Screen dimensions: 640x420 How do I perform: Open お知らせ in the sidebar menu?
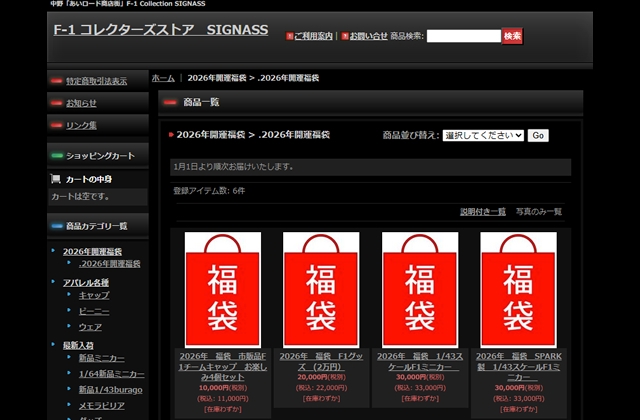pyautogui.click(x=81, y=103)
